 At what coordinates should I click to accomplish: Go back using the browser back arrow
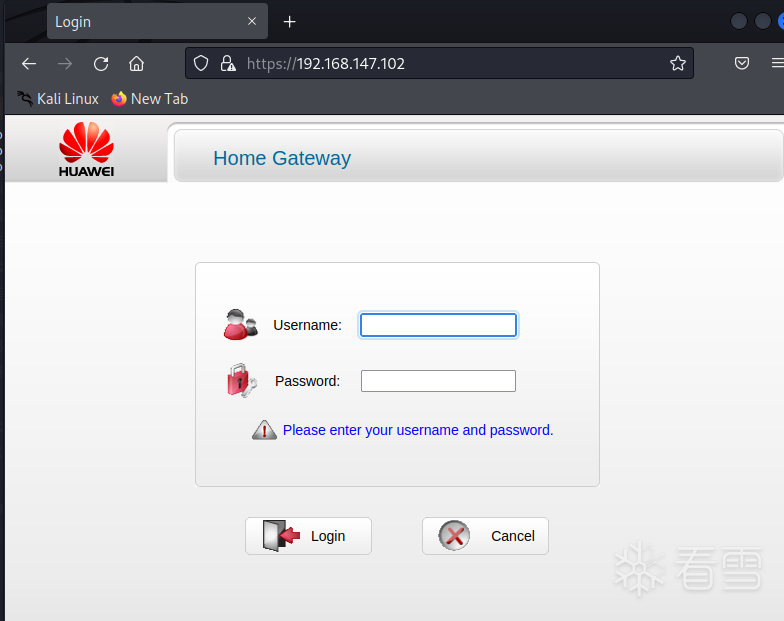pos(29,64)
